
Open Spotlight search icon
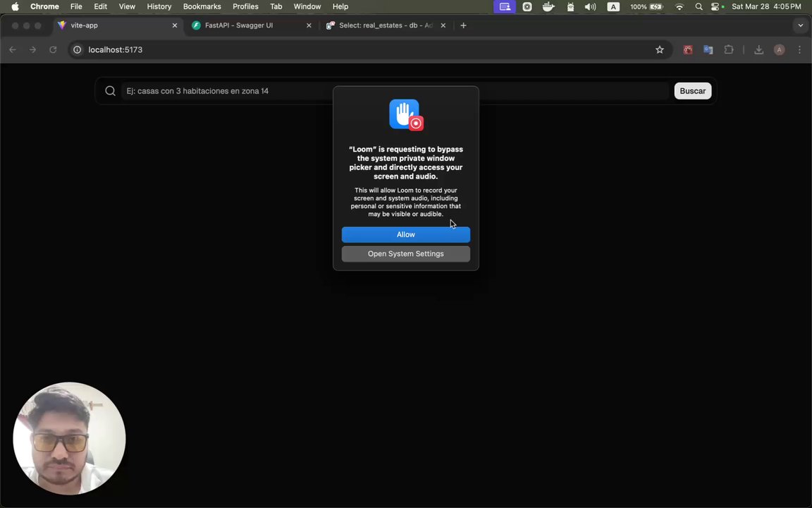pos(699,7)
